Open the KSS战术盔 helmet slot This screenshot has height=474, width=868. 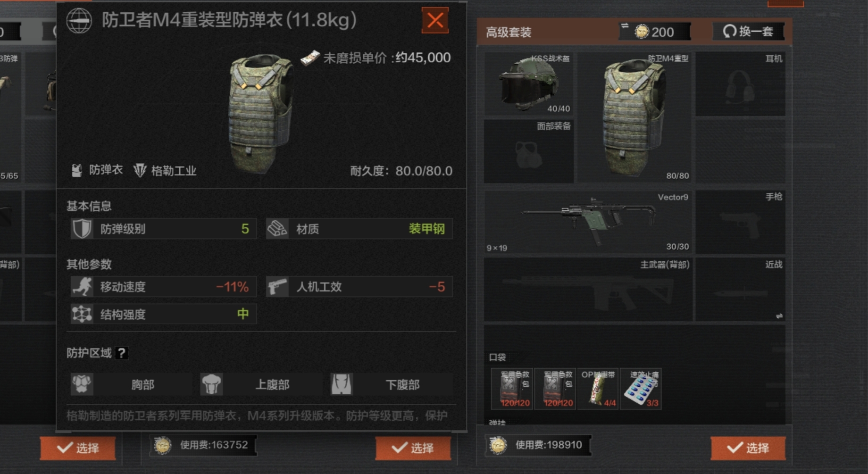point(529,84)
